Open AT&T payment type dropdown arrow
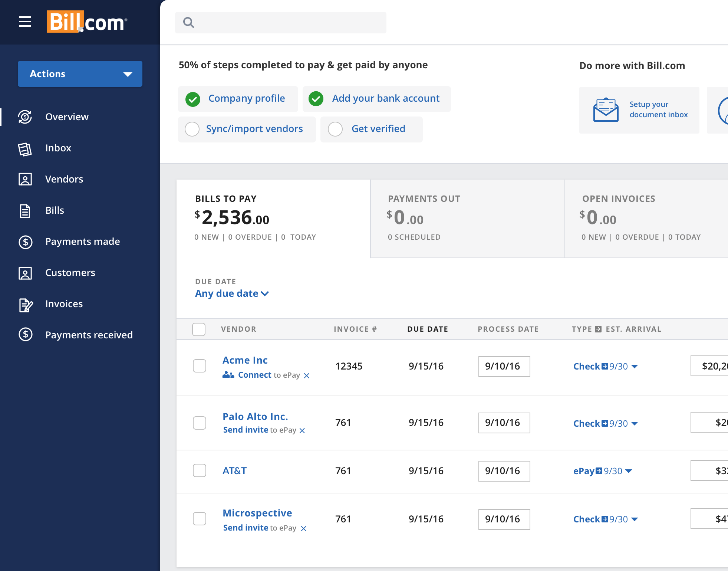This screenshot has width=728, height=571. [629, 471]
